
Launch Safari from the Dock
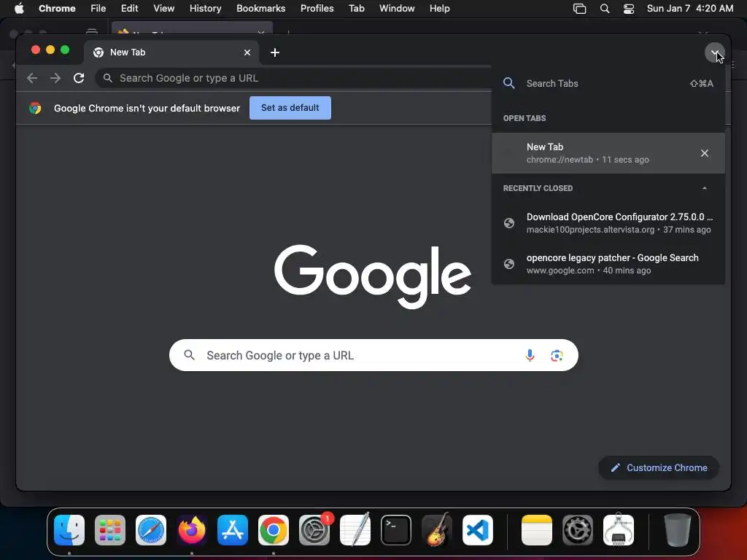[x=151, y=530]
